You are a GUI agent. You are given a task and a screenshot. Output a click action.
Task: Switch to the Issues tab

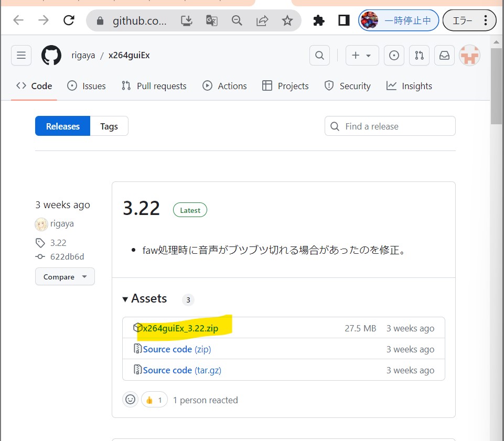[87, 86]
